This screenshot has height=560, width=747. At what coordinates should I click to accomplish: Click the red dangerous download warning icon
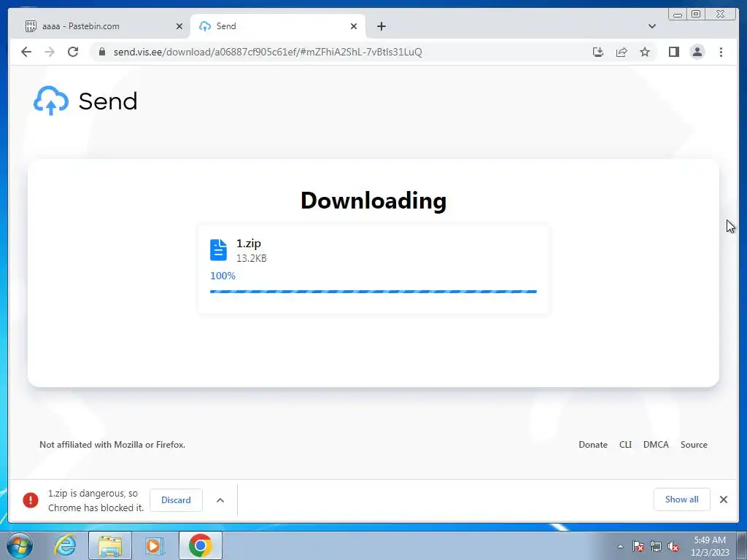(x=31, y=500)
